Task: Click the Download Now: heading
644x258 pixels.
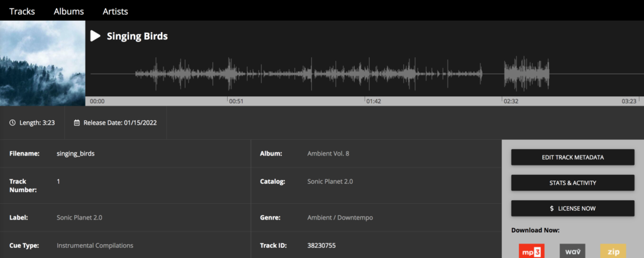Action: (x=535, y=230)
